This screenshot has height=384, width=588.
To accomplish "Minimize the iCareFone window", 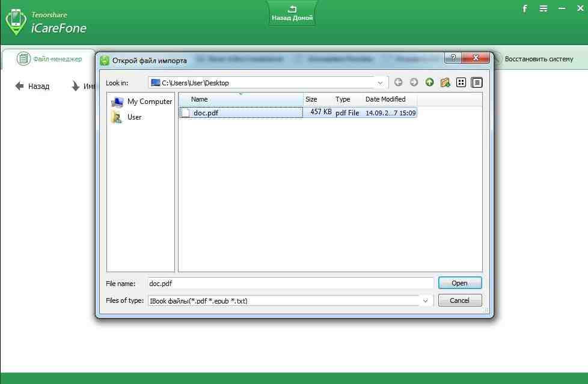I will click(562, 8).
